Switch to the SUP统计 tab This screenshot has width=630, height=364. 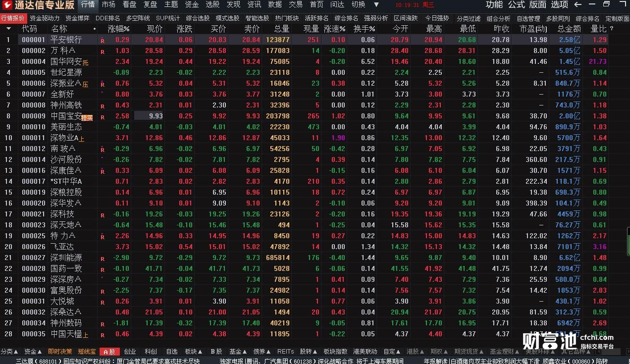pyautogui.click(x=168, y=18)
